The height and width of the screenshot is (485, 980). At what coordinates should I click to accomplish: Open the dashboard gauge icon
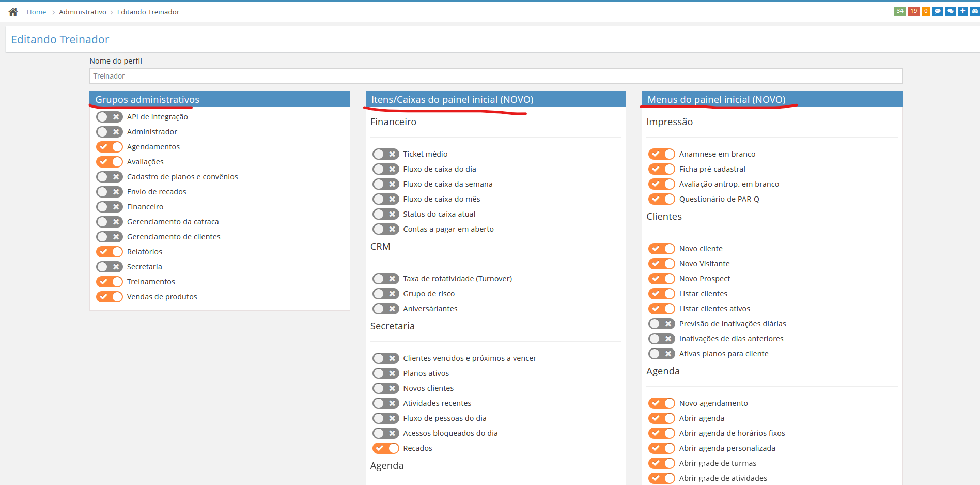975,11
